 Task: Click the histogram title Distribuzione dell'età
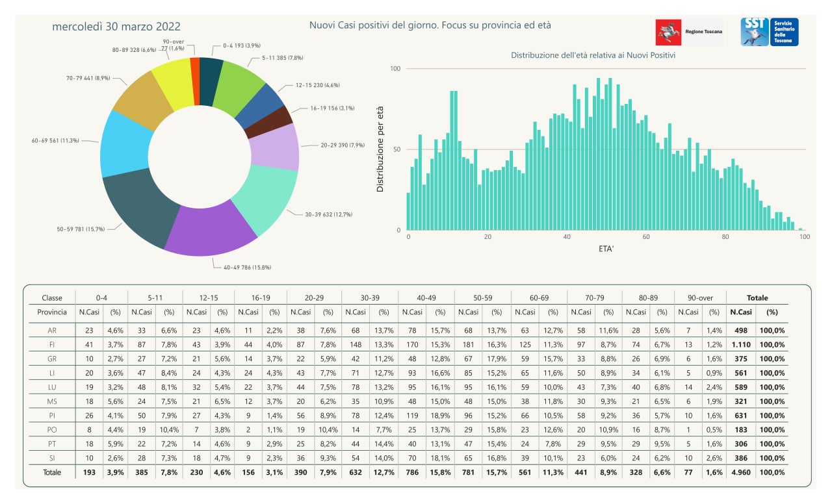point(593,55)
